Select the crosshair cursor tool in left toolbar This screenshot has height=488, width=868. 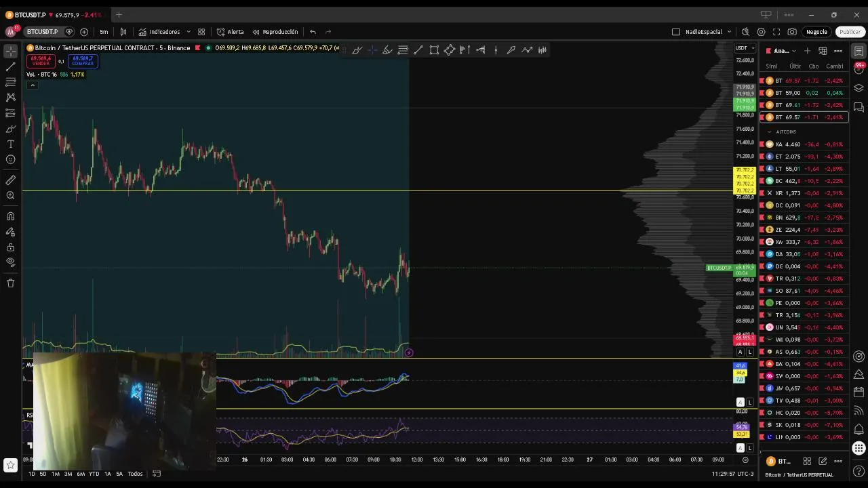(x=10, y=51)
